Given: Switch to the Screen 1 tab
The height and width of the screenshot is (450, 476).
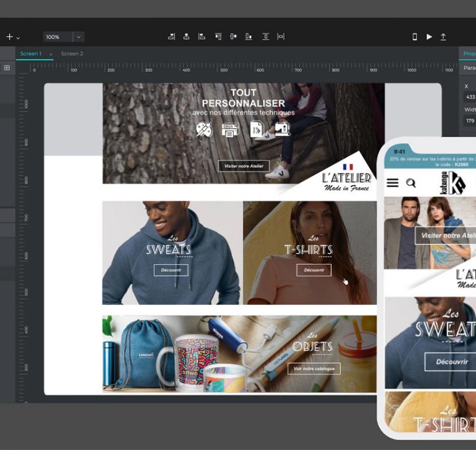Looking at the screenshot, I should (x=31, y=54).
